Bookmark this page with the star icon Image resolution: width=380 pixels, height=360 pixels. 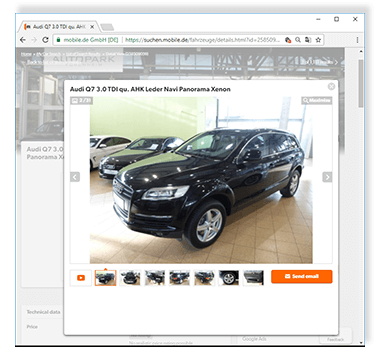tap(318, 40)
